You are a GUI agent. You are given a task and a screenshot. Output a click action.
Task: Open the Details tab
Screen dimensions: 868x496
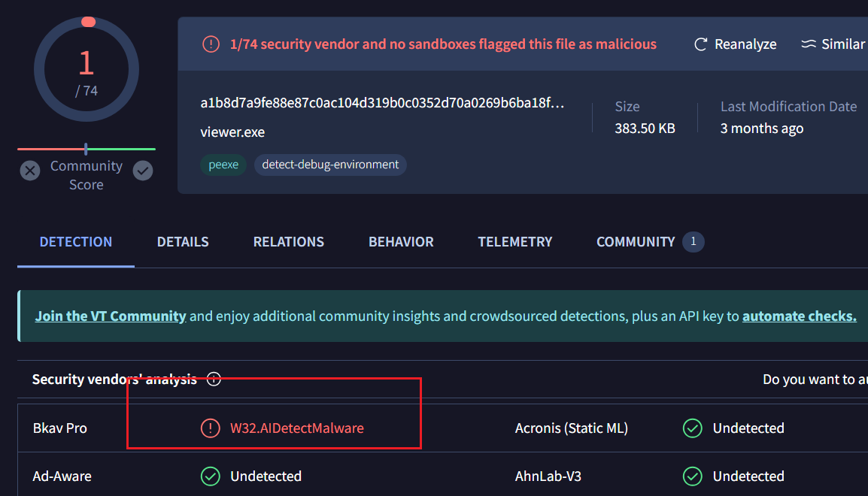pos(183,242)
